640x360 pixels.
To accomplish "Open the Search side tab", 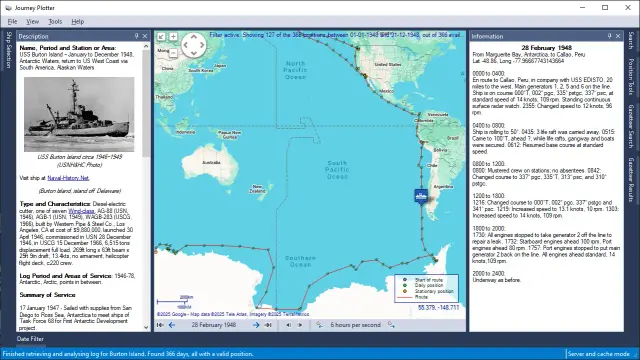I will click(x=631, y=40).
